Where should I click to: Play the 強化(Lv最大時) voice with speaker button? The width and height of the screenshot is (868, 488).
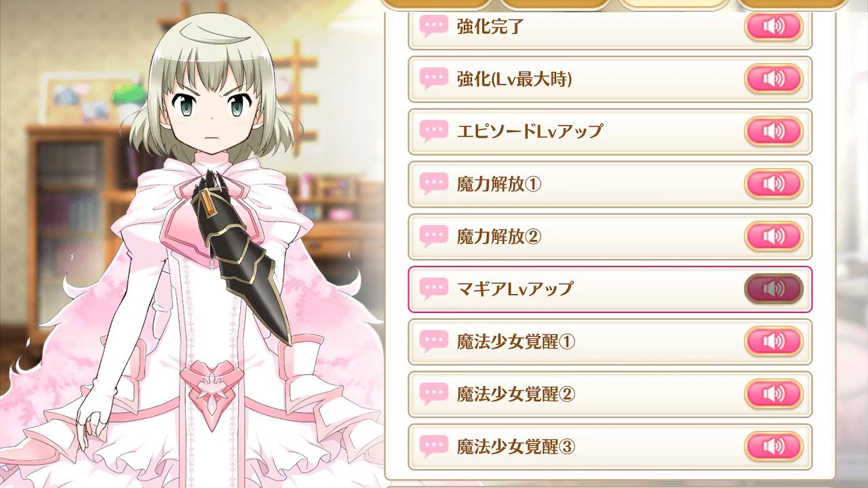click(x=774, y=79)
